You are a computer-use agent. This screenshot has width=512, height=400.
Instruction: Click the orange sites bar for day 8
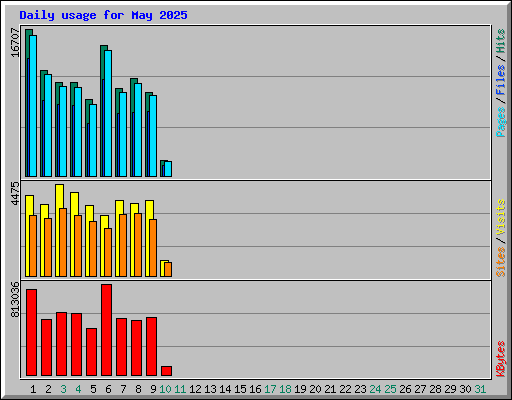(x=138, y=245)
